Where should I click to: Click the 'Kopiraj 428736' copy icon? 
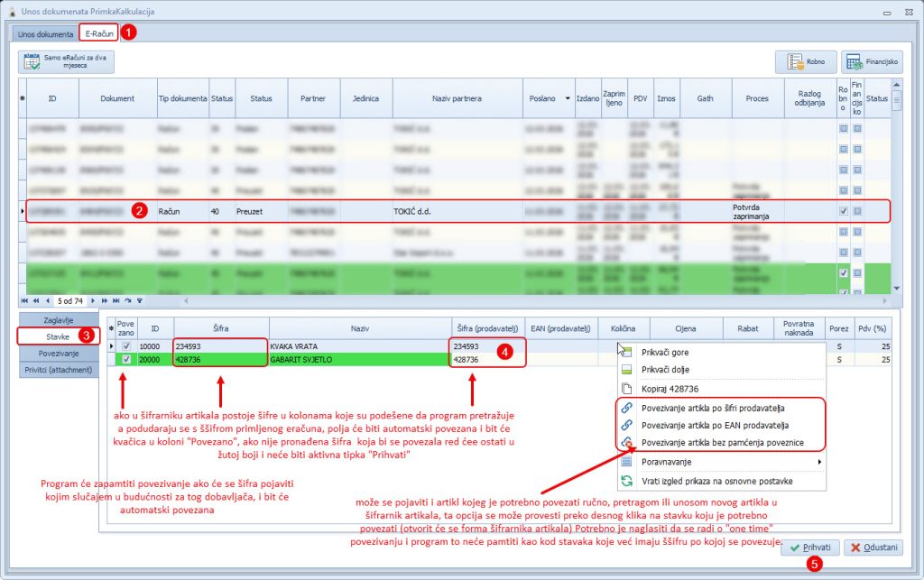coord(625,389)
